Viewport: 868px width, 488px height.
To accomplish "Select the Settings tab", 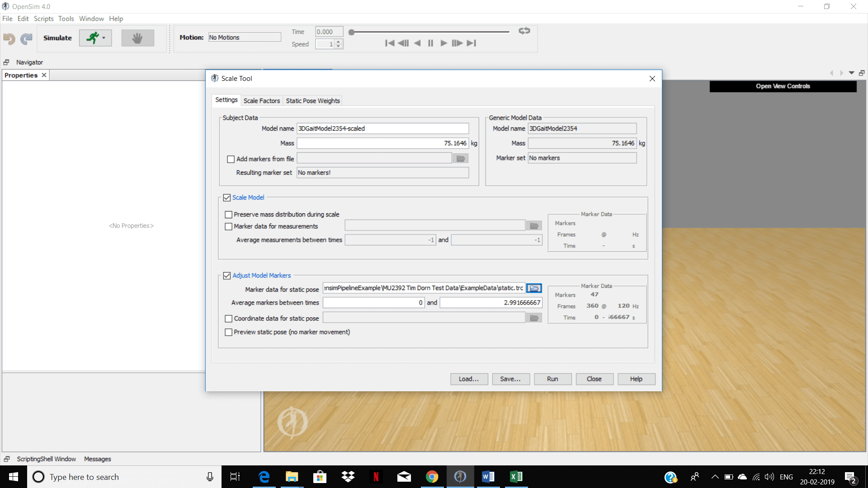I will pos(226,100).
